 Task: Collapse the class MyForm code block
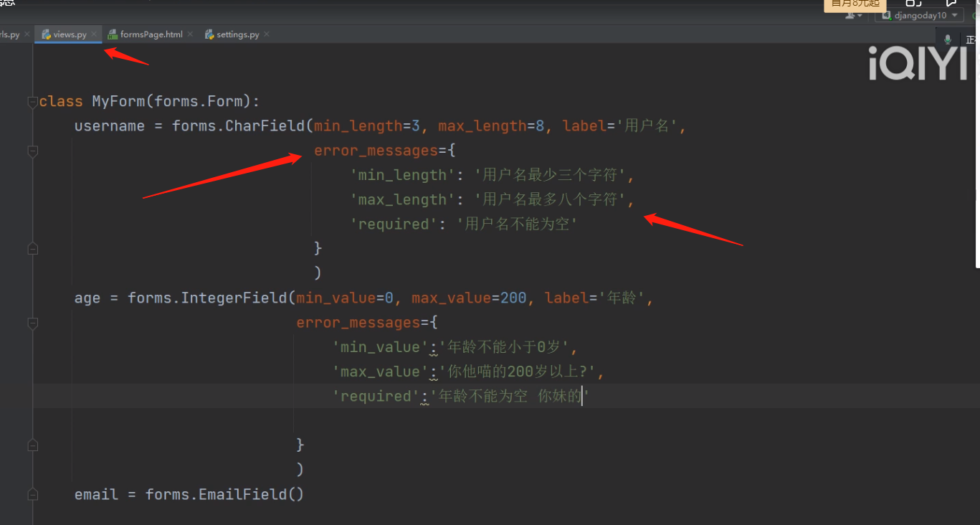point(32,102)
